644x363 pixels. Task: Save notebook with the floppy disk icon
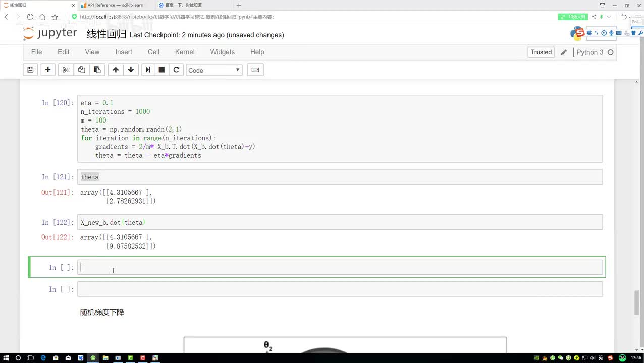tap(30, 70)
